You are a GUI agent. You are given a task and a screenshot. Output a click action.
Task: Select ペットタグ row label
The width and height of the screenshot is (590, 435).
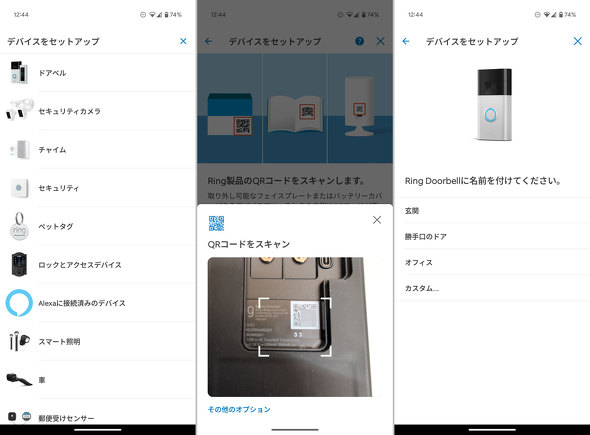pyautogui.click(x=56, y=227)
